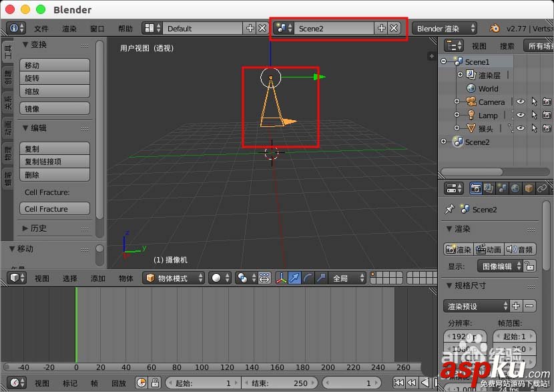Toggle the 3D manipulator widget icon
Image resolution: width=554 pixels, height=392 pixels.
281,278
